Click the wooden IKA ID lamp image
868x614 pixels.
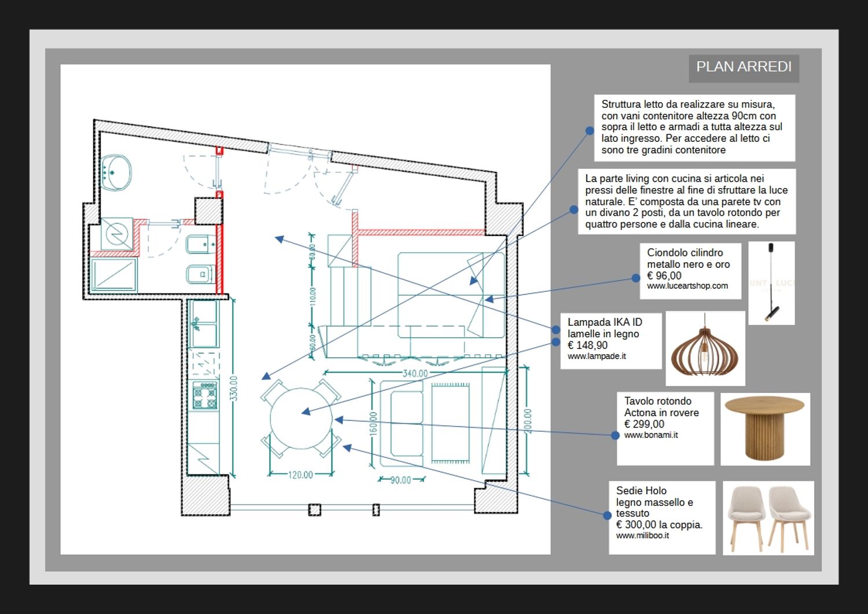[705, 348]
